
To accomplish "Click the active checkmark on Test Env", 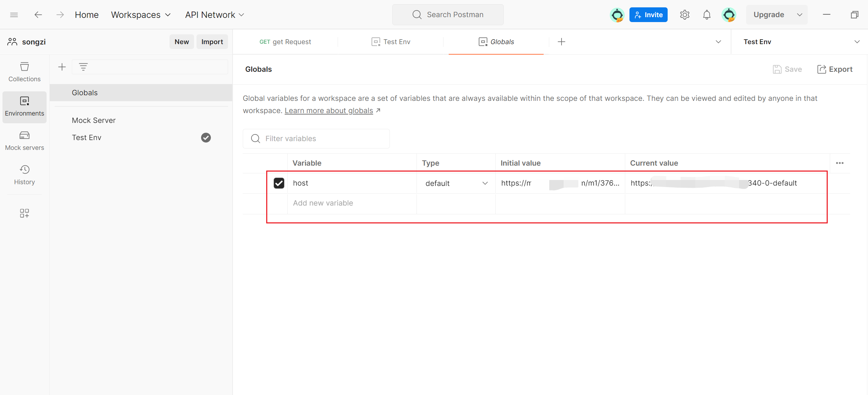I will (206, 138).
